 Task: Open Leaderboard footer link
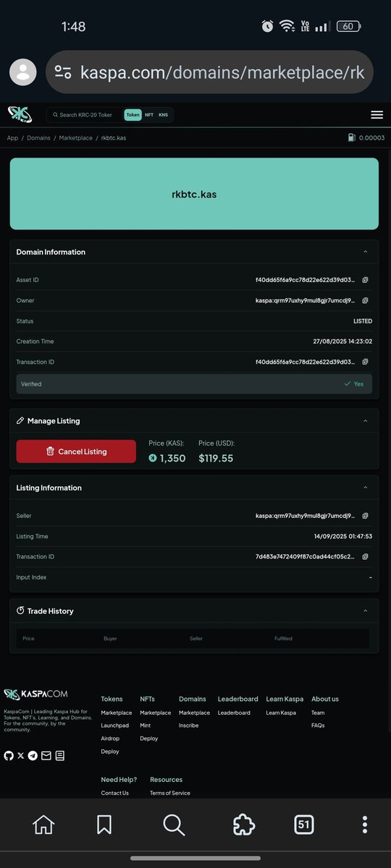pos(234,712)
